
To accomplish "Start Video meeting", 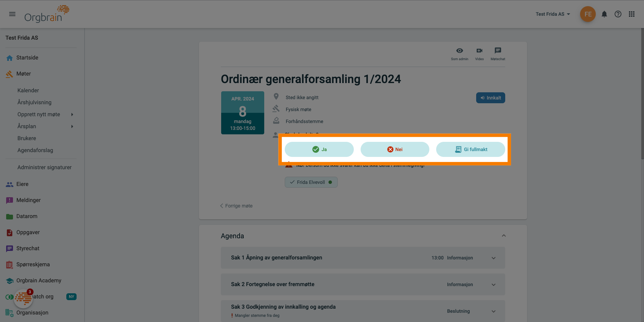I will tap(479, 54).
